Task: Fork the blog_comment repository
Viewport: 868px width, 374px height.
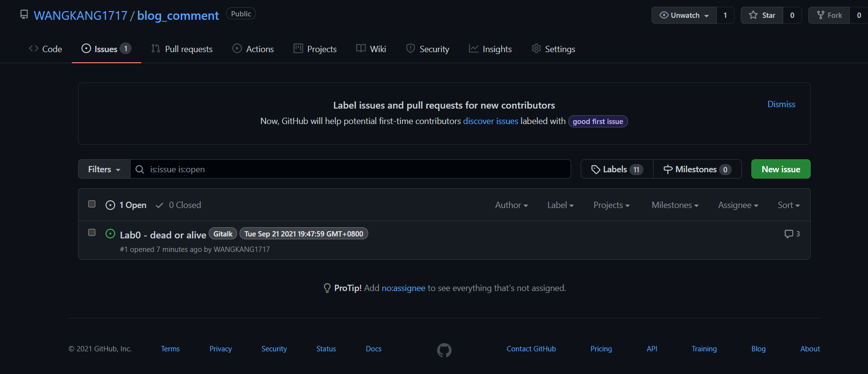Action: click(829, 15)
